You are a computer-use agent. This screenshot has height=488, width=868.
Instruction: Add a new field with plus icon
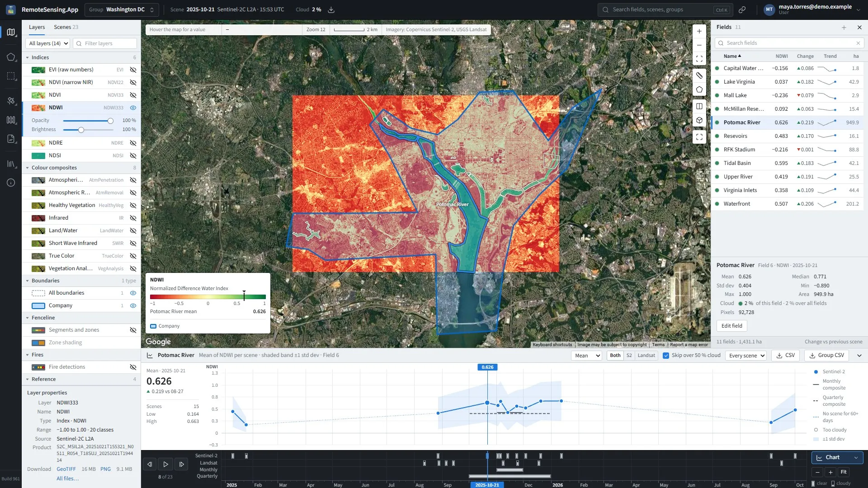pyautogui.click(x=844, y=27)
